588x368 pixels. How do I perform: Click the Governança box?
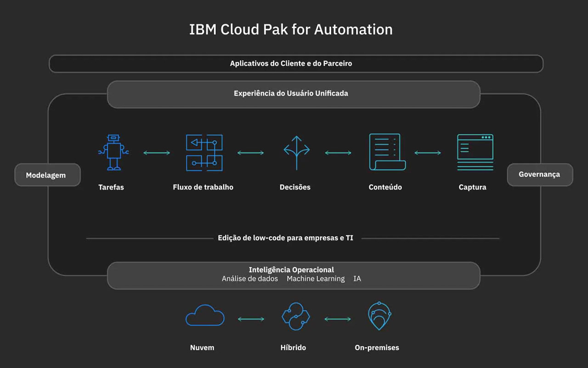(540, 174)
